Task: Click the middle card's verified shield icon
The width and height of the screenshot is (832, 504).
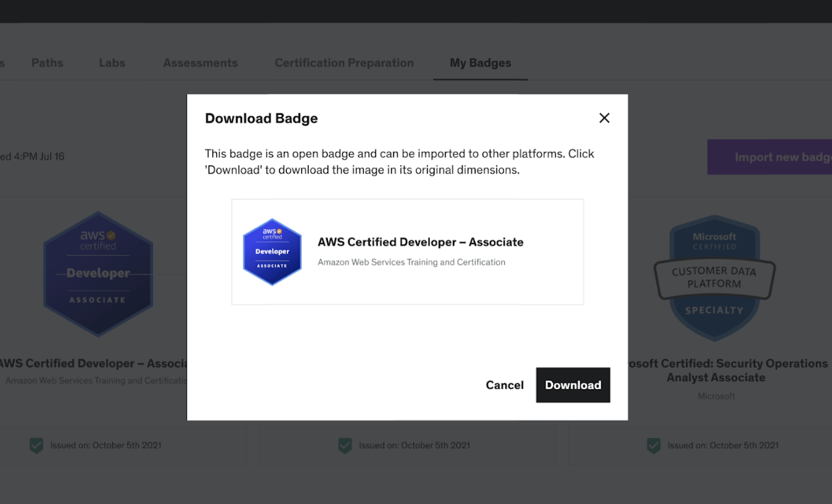Action: tap(345, 445)
